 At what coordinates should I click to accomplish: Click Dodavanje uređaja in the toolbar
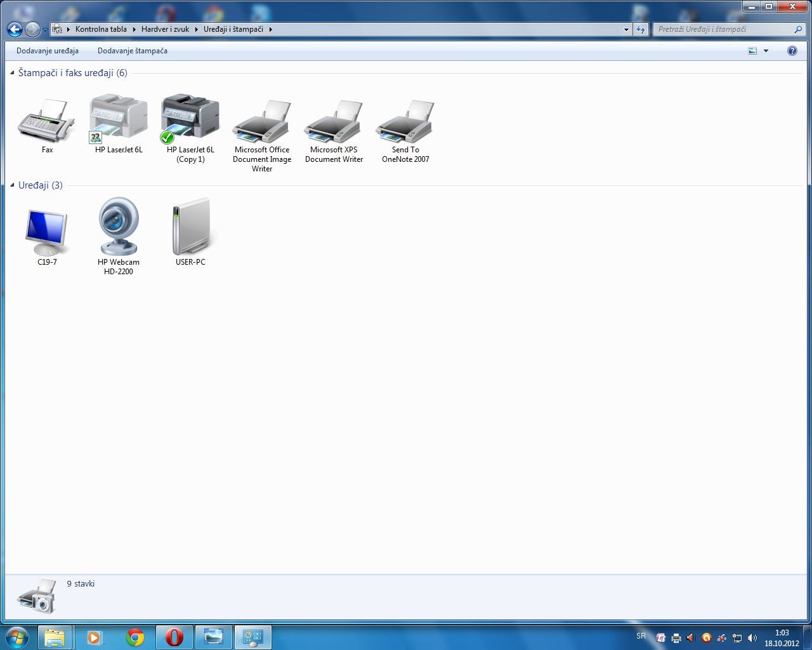pyautogui.click(x=48, y=51)
